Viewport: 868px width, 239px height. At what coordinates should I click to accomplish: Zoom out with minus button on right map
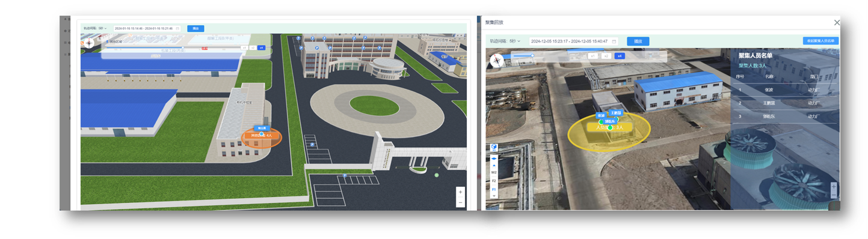pos(834,196)
